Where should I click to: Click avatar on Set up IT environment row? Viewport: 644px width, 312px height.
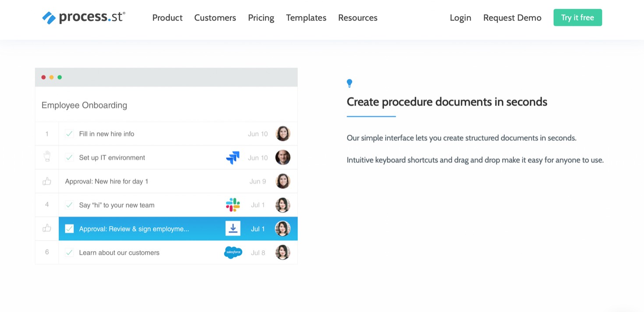click(x=283, y=158)
